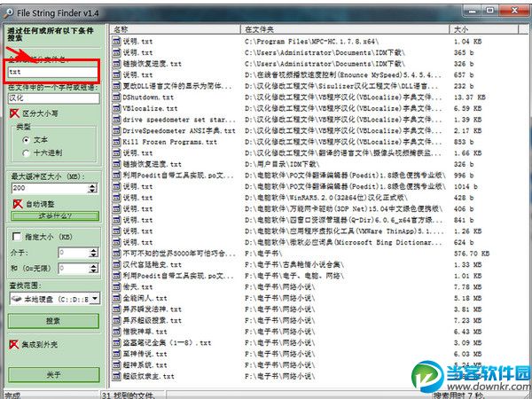Sort by the 大小 column header

[x=484, y=29]
